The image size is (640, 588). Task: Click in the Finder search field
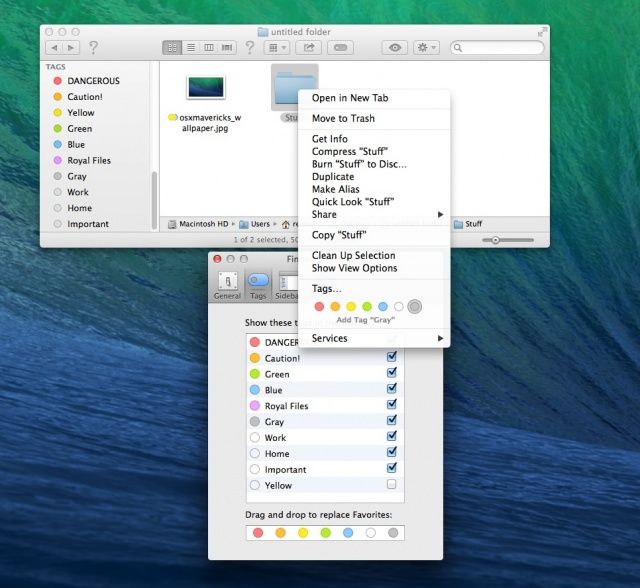pos(497,48)
